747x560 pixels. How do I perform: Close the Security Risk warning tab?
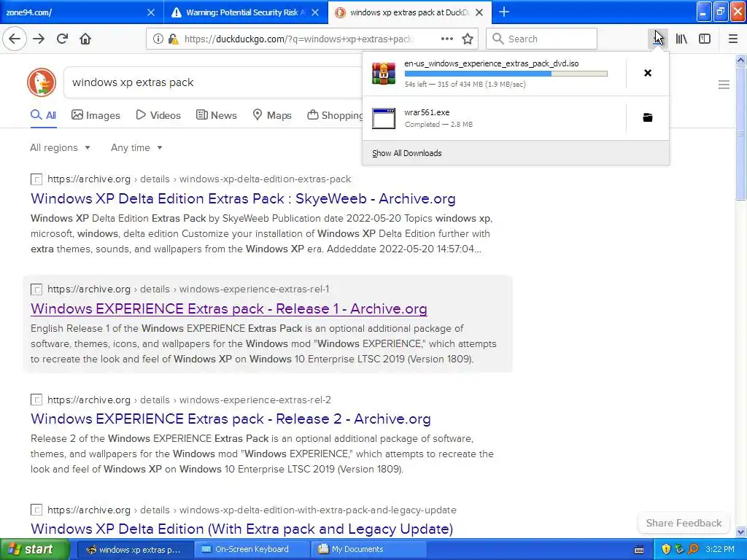click(315, 12)
